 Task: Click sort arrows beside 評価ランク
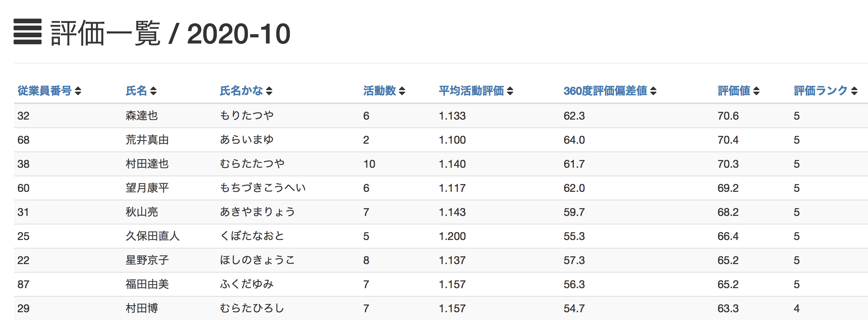click(854, 91)
